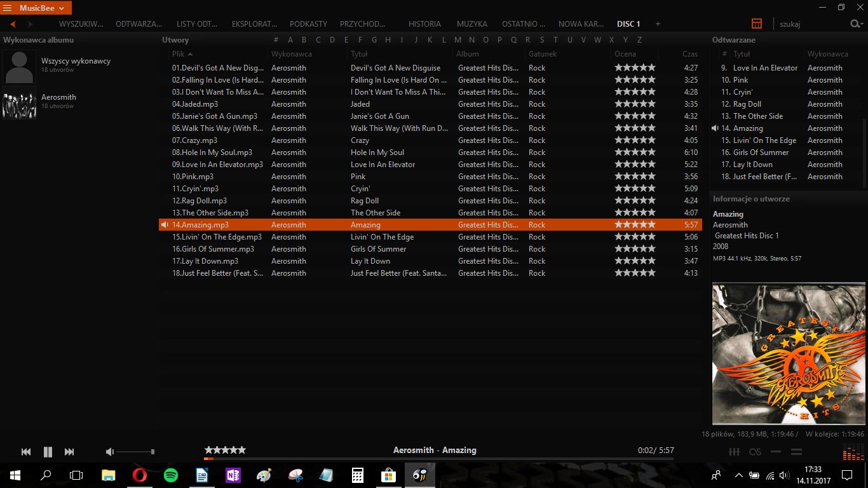This screenshot has width=868, height=488.
Task: Toggle the double-bar icon beside visualizer
Action: click(x=796, y=452)
